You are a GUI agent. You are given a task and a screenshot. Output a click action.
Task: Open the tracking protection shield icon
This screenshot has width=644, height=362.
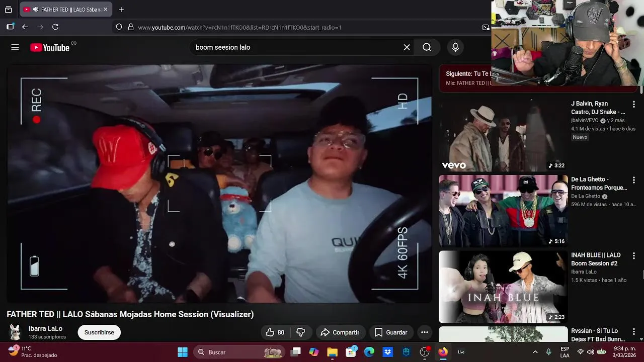119,27
